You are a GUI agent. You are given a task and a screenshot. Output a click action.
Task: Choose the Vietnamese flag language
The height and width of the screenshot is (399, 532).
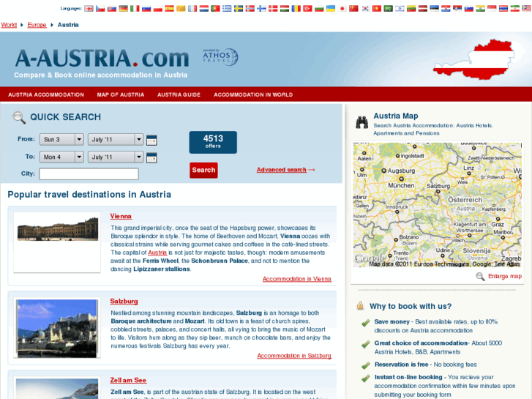coord(377,9)
